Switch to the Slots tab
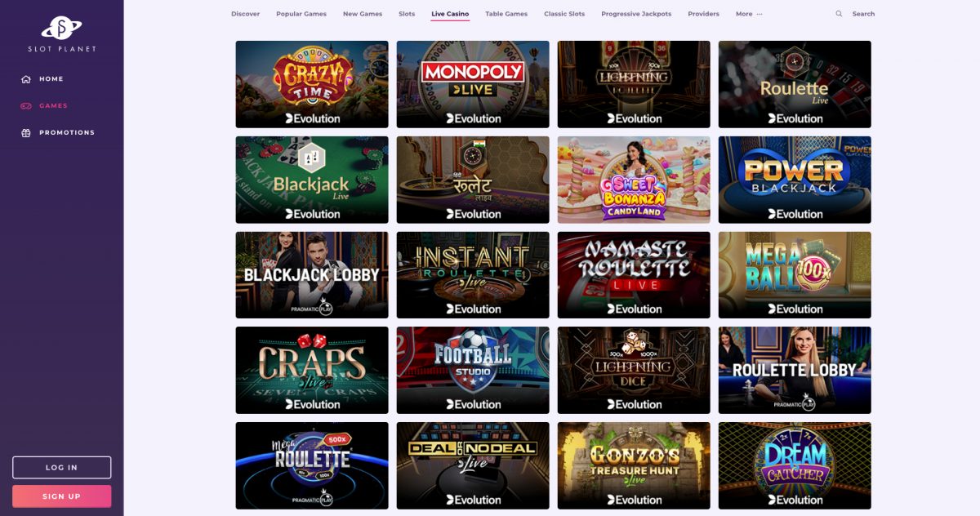The image size is (980, 516). pyautogui.click(x=407, y=14)
